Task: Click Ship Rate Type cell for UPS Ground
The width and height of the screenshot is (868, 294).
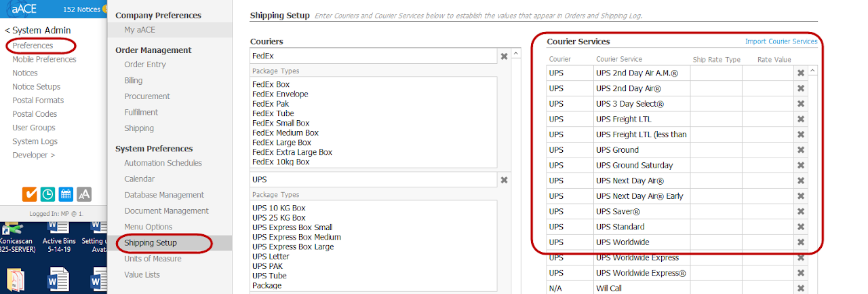Action: [x=716, y=150]
